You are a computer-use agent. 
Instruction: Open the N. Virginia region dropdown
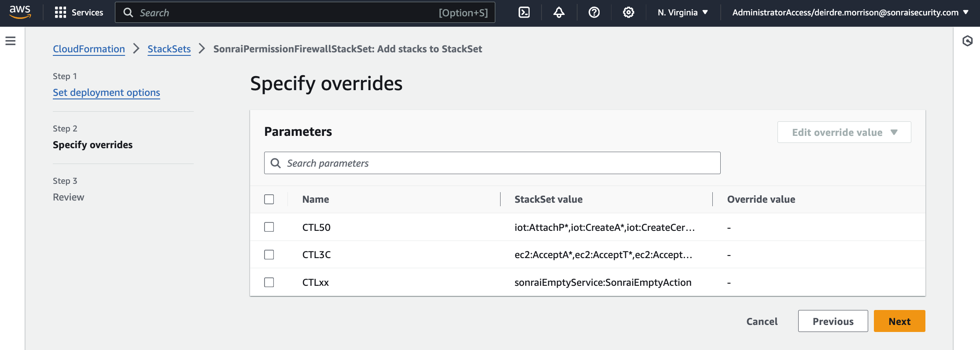click(683, 12)
